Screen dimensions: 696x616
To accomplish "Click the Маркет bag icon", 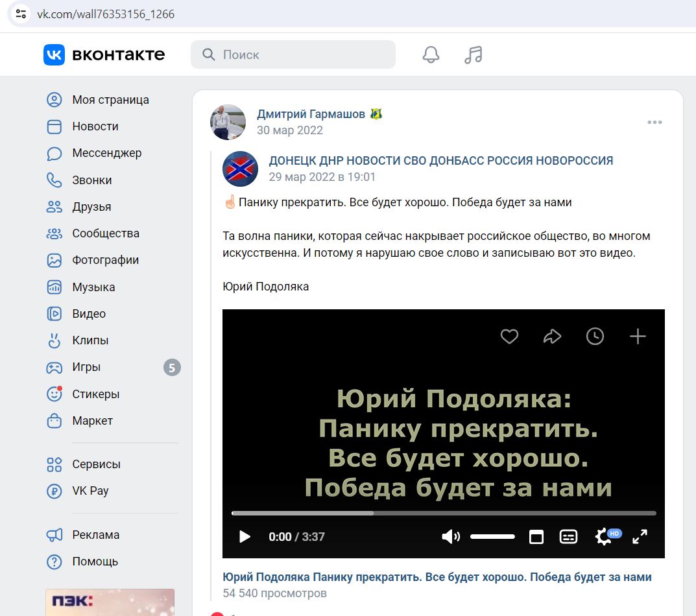I will click(54, 421).
